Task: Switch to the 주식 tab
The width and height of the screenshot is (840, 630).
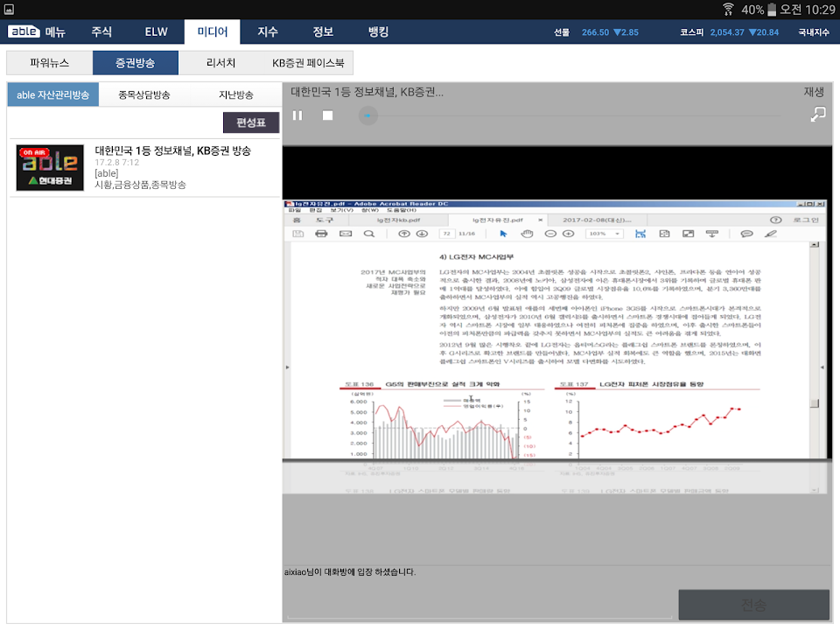Action: [101, 32]
